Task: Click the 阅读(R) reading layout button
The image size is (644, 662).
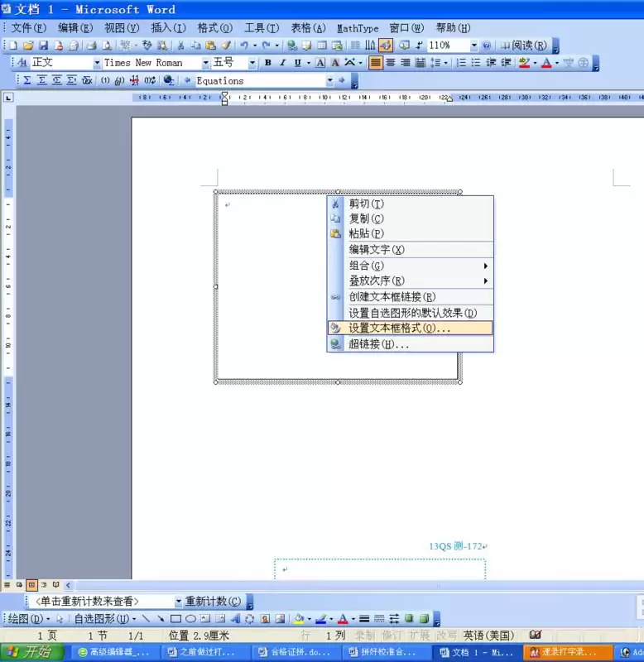Action: pos(524,46)
